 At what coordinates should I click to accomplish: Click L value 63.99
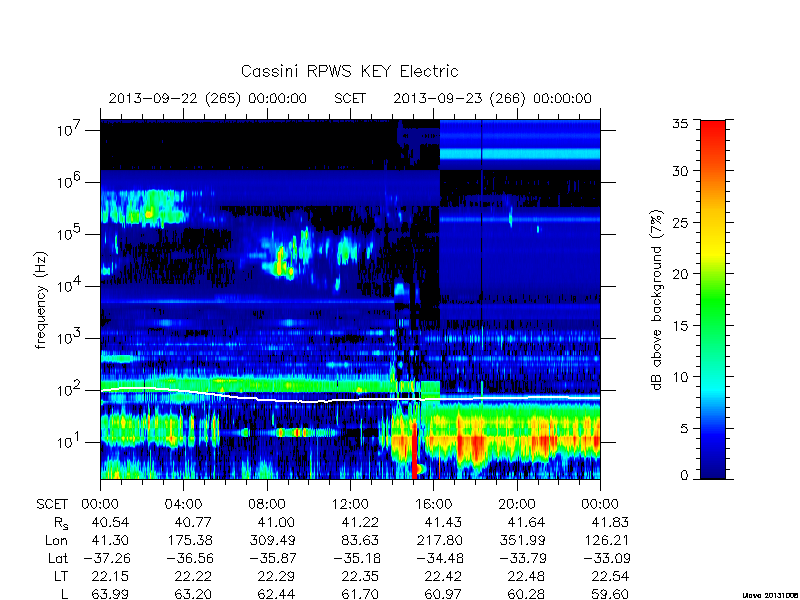(110, 594)
